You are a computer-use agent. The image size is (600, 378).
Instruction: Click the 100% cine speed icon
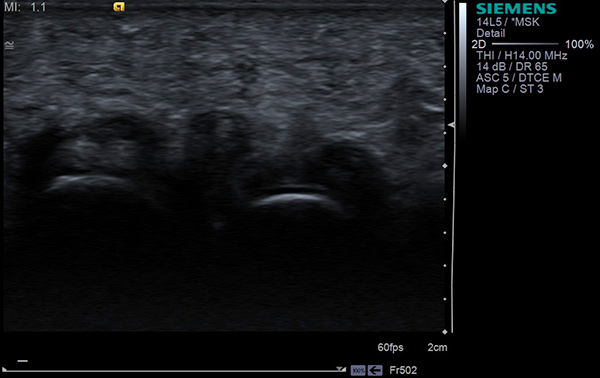(358, 370)
